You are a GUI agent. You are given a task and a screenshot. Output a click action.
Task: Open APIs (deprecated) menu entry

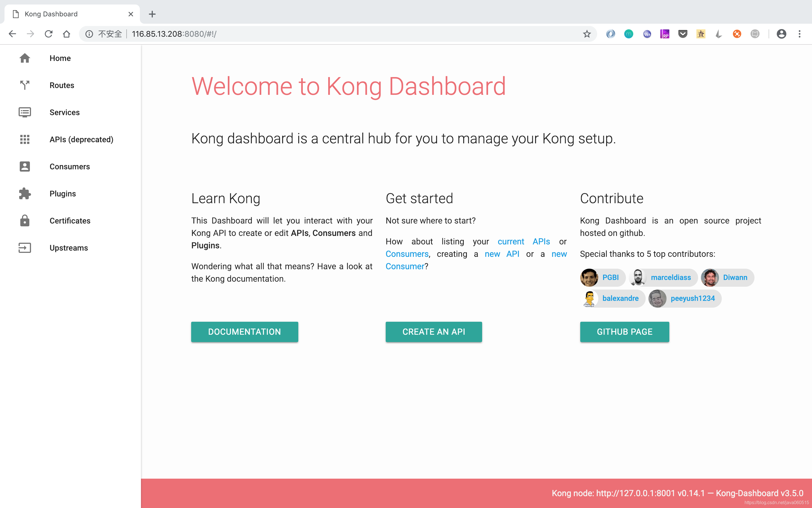(70, 139)
